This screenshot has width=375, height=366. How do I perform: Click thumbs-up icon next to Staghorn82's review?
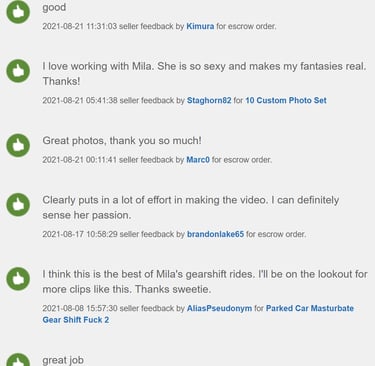(18, 71)
